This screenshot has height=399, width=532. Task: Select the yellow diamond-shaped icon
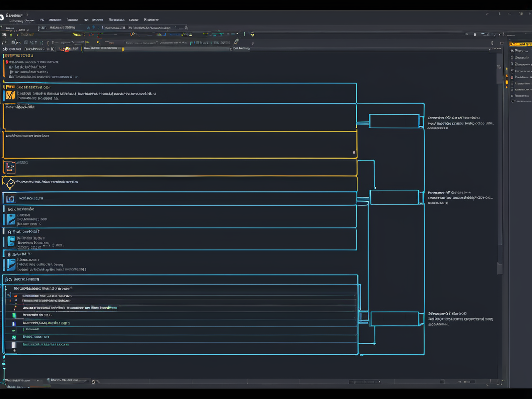click(10, 183)
